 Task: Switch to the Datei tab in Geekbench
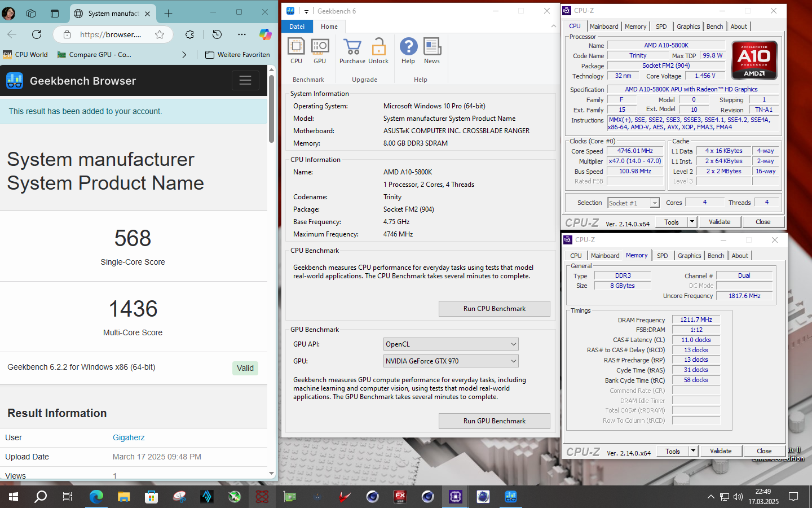(x=297, y=27)
